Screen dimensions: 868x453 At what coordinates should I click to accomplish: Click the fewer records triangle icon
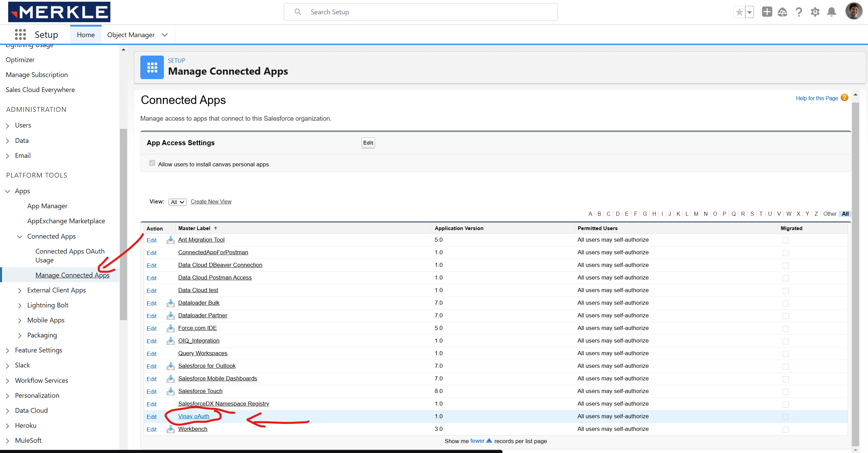click(489, 440)
